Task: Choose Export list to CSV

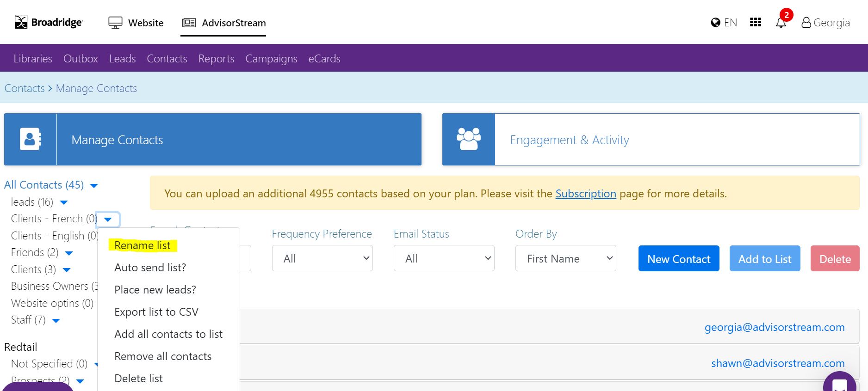Action: [156, 312]
